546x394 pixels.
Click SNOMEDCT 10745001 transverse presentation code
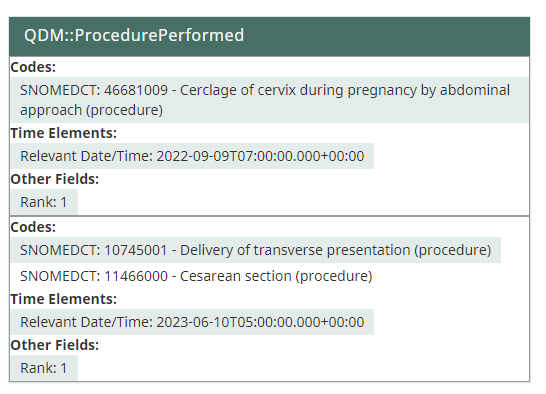pyautogui.click(x=256, y=250)
